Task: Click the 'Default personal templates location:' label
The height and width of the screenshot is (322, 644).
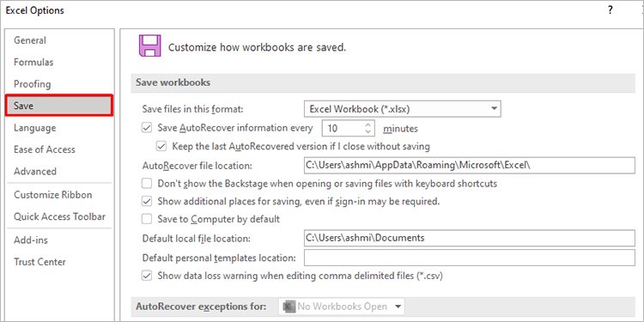Action: click(x=219, y=258)
